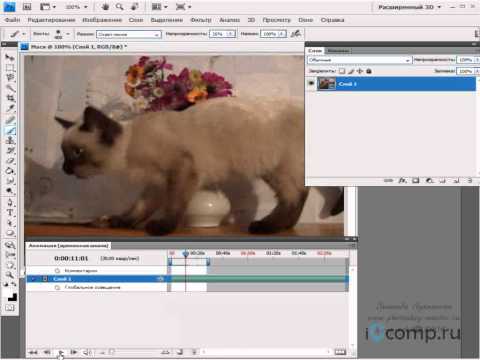The width and height of the screenshot is (480, 360).
Task: Launch Bridge from the top bar
Action: point(27,7)
